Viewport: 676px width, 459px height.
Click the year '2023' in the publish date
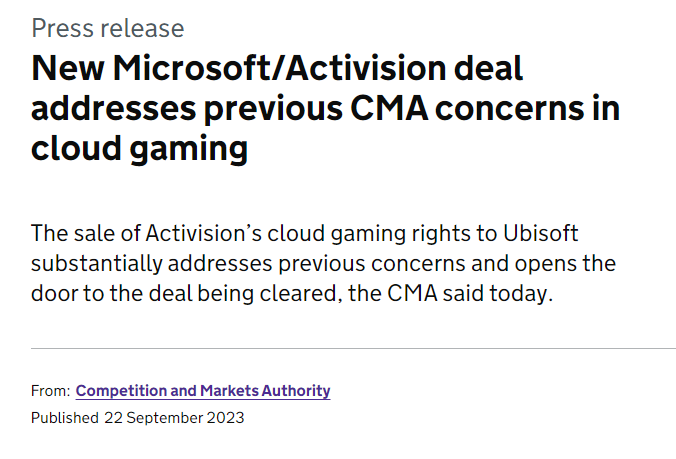[x=225, y=417]
